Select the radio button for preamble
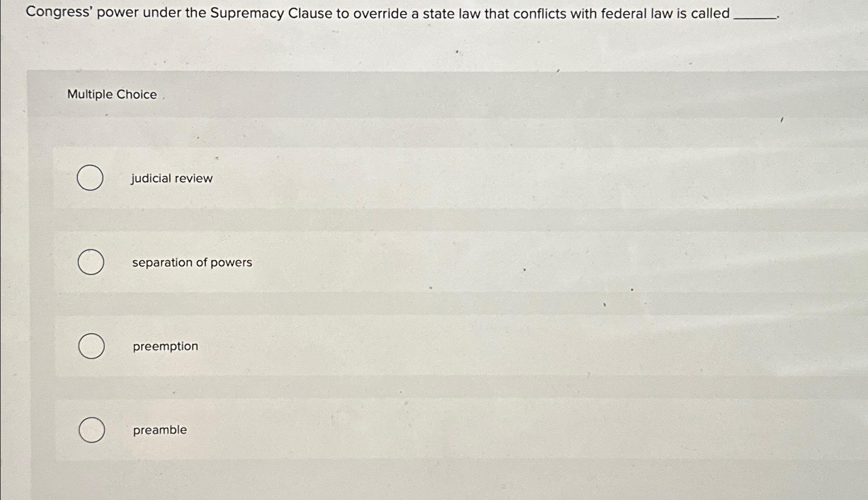The height and width of the screenshot is (500, 868). [x=91, y=430]
